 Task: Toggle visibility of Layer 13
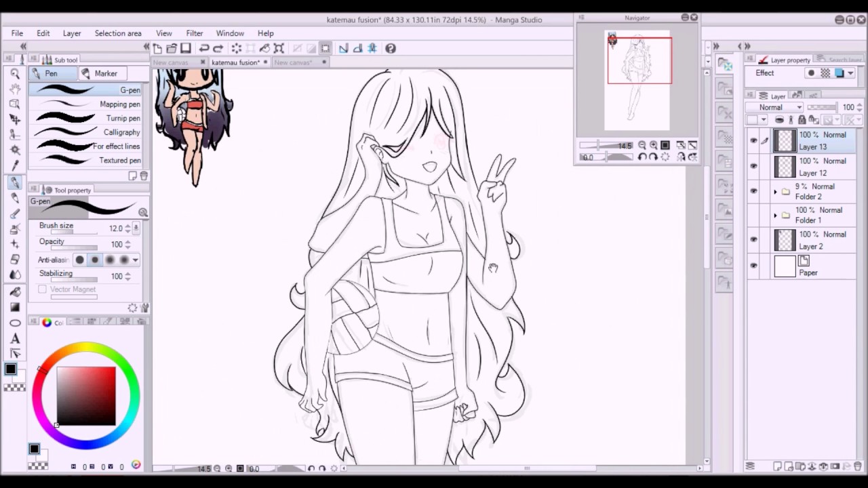click(x=753, y=141)
